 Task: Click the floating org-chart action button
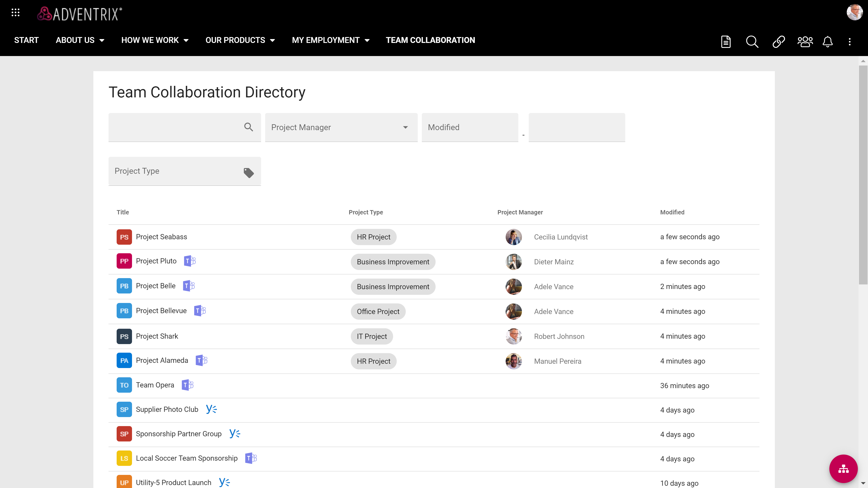pyautogui.click(x=843, y=469)
